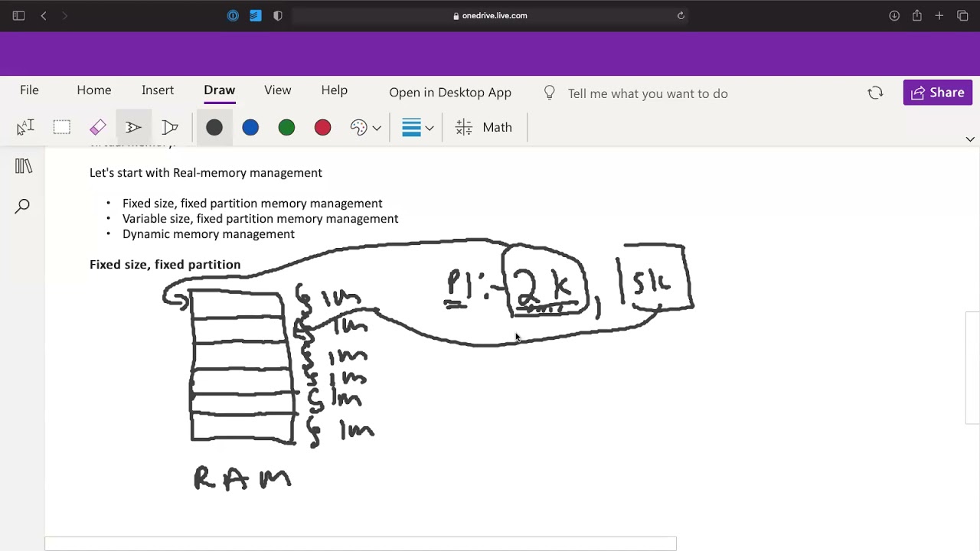Open the more colors palette icon
The height and width of the screenshot is (551, 980).
tap(358, 128)
